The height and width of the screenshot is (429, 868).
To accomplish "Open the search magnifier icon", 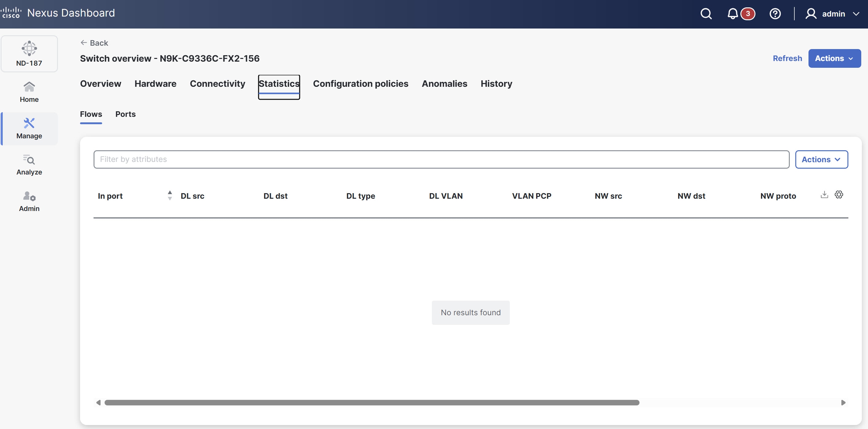I will point(706,14).
